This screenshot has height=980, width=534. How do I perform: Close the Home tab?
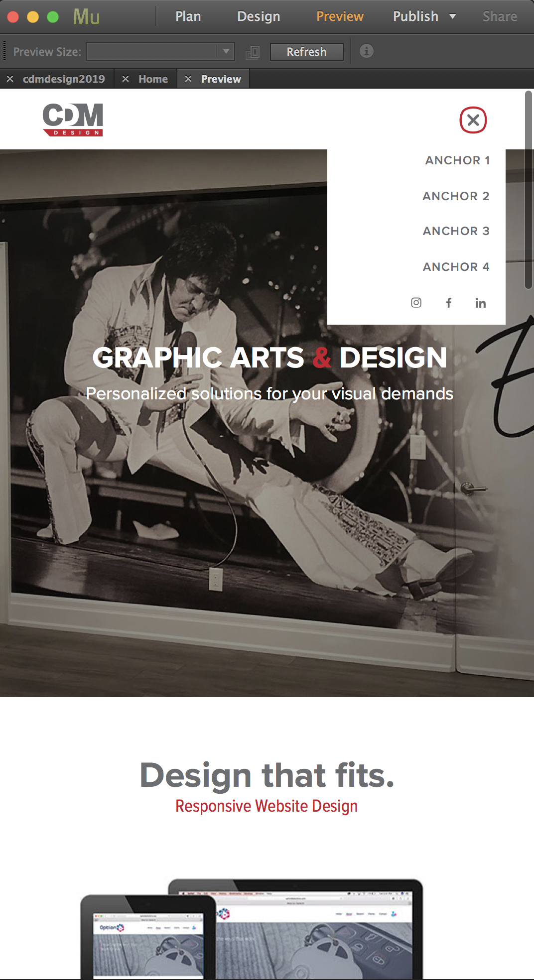click(126, 79)
